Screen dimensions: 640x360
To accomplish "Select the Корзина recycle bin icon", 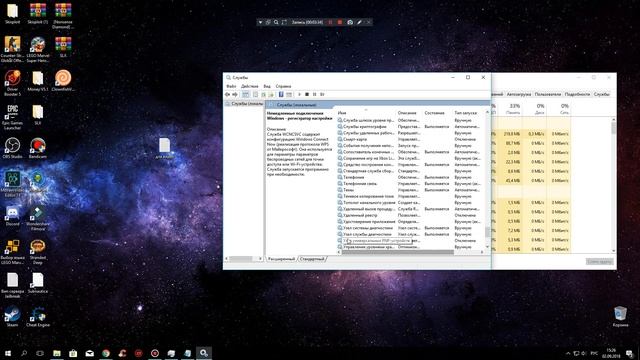I will coord(620,317).
